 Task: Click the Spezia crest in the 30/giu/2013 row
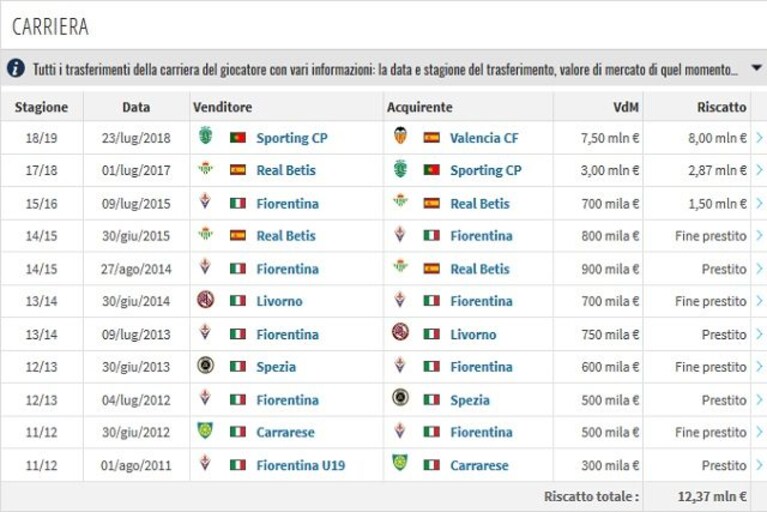pos(205,365)
